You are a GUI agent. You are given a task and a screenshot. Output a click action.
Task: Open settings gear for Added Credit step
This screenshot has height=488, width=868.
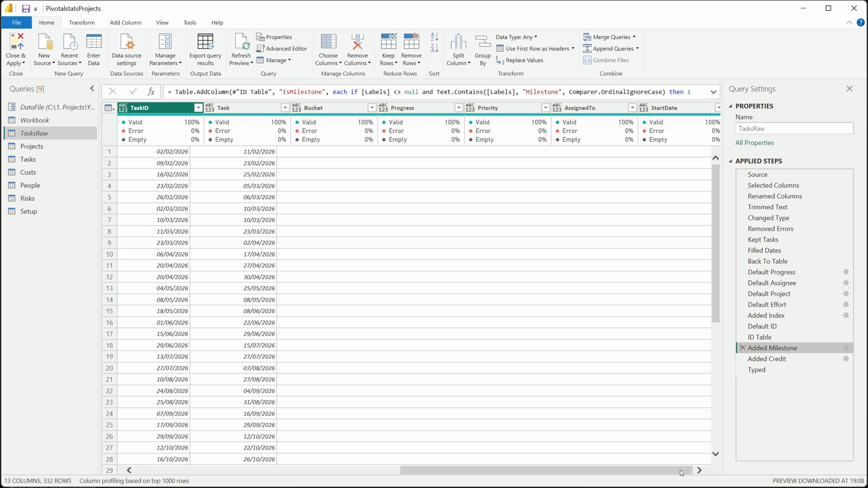tap(846, 359)
